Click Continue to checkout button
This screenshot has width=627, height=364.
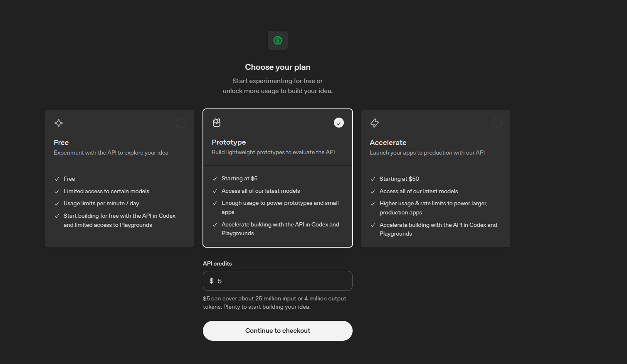(278, 331)
